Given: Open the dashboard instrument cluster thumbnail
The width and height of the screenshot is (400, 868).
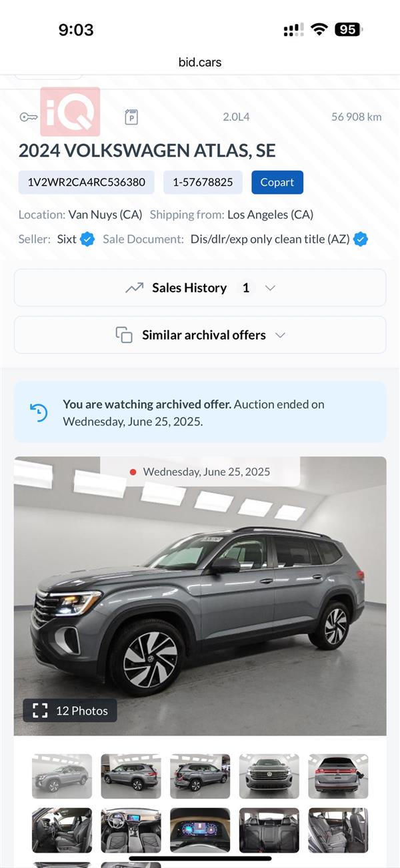Looking at the screenshot, I should pyautogui.click(x=199, y=831).
